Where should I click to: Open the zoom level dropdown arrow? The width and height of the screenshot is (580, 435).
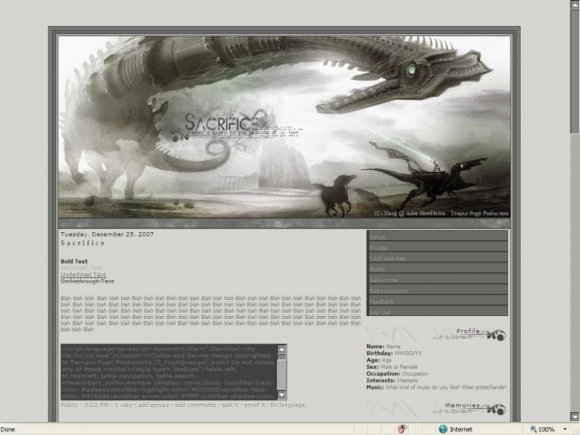tap(565, 429)
